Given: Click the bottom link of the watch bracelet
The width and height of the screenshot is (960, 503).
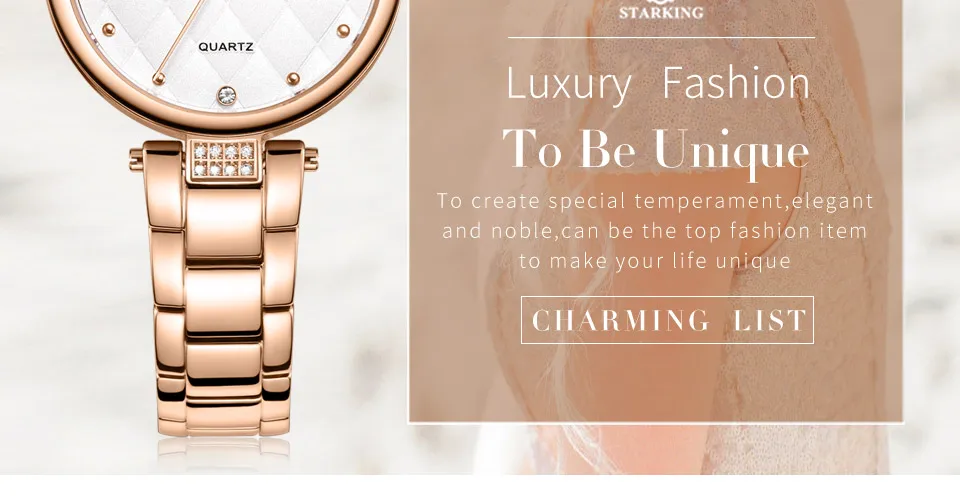Looking at the screenshot, I should click(x=223, y=421).
